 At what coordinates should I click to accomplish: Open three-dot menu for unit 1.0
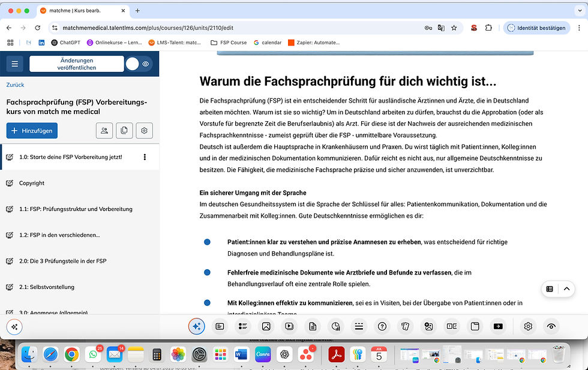(x=145, y=157)
